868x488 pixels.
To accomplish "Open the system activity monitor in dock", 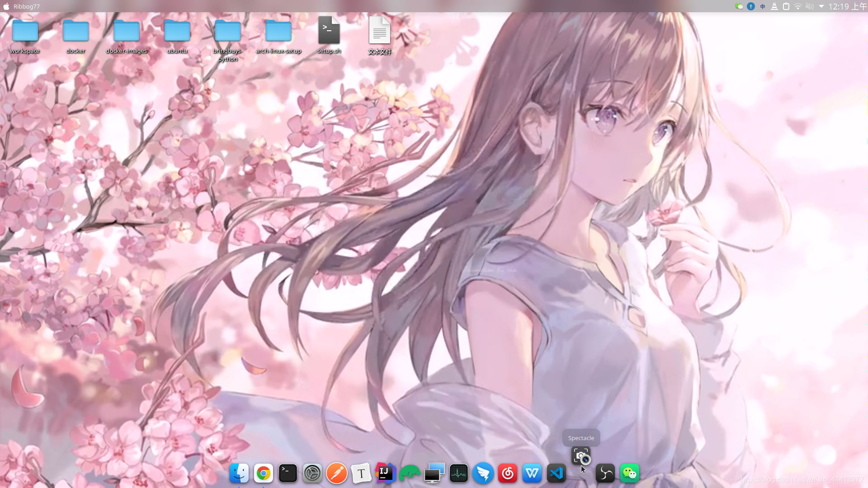I will (458, 473).
